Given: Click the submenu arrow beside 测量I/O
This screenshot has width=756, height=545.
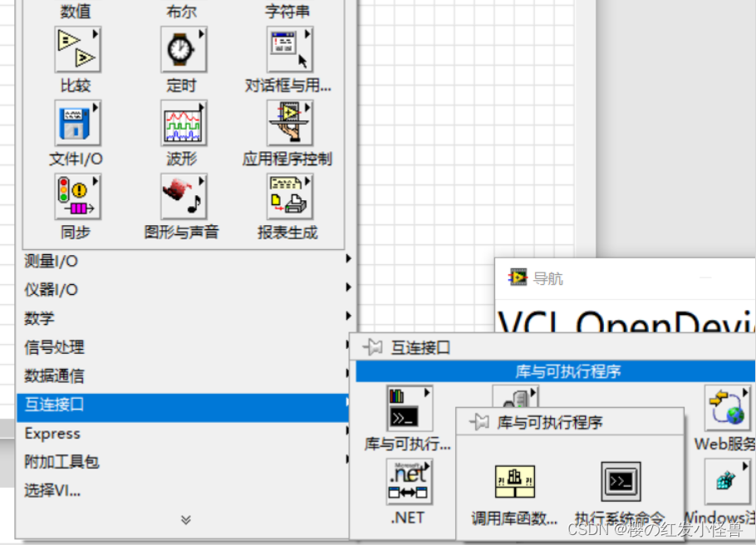Looking at the screenshot, I should coord(349,258).
